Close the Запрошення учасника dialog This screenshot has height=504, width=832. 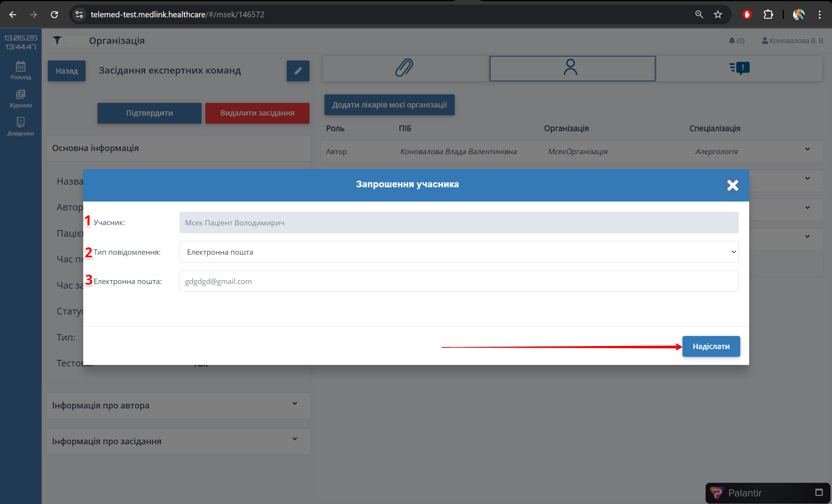point(732,185)
